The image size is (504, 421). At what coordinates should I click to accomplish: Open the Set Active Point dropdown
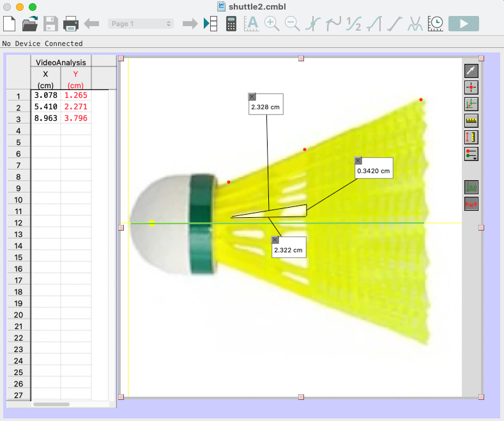[x=471, y=154]
